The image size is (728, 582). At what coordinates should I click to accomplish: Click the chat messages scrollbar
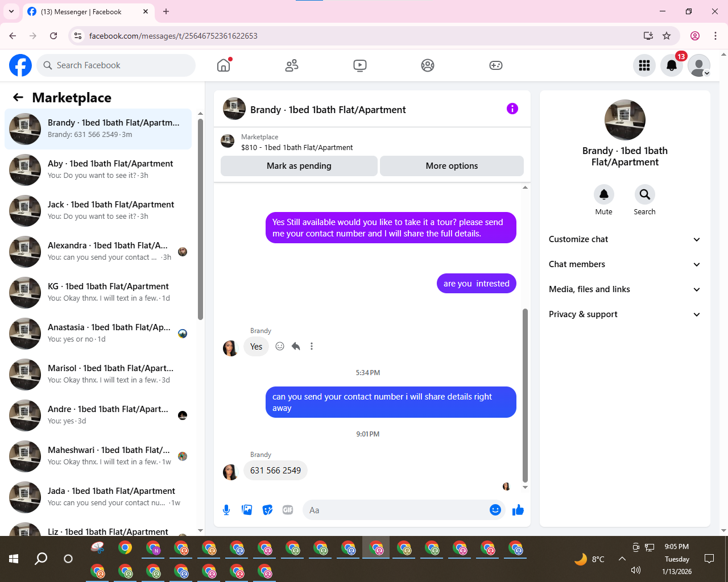(x=525, y=395)
